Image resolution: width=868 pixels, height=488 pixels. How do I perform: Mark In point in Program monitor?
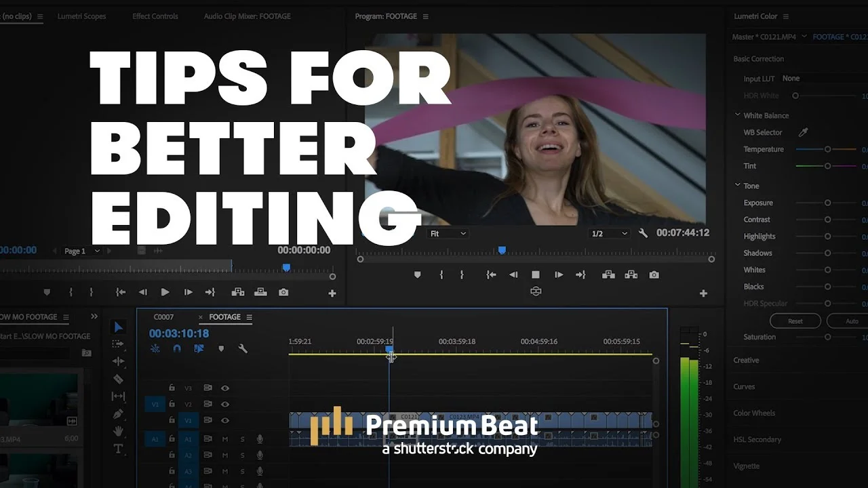(441, 274)
